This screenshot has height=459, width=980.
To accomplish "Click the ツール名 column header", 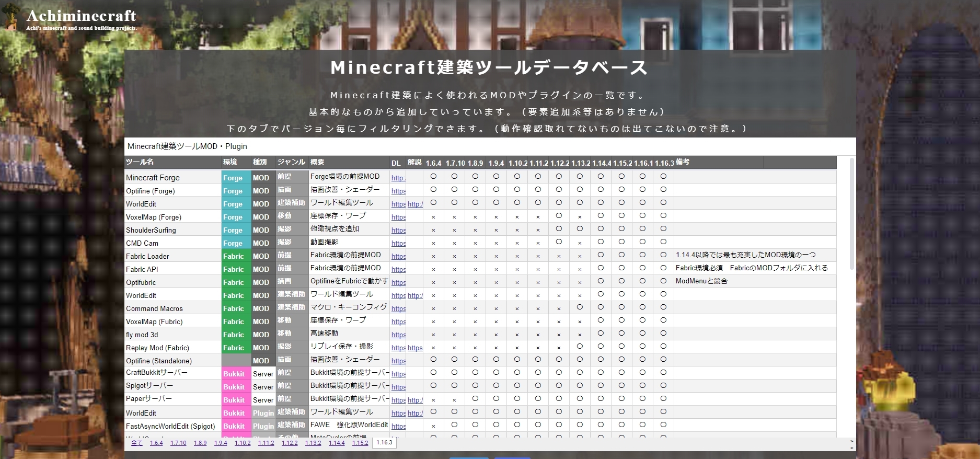I will point(173,162).
